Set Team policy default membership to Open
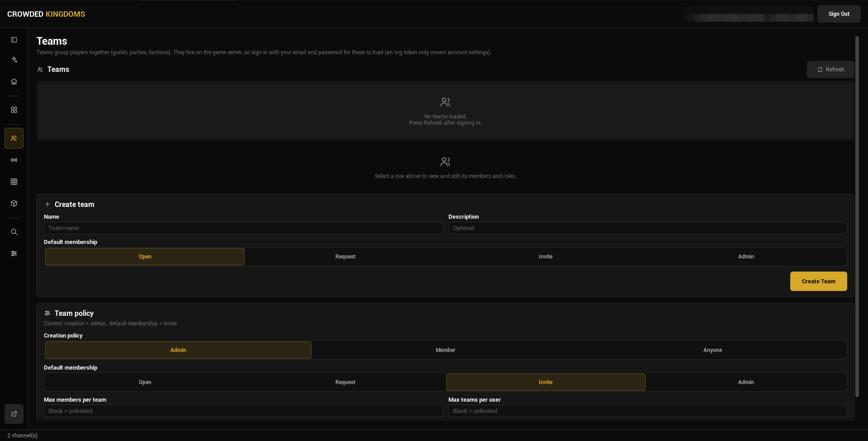Viewport: 868px width, 441px height. [145, 382]
